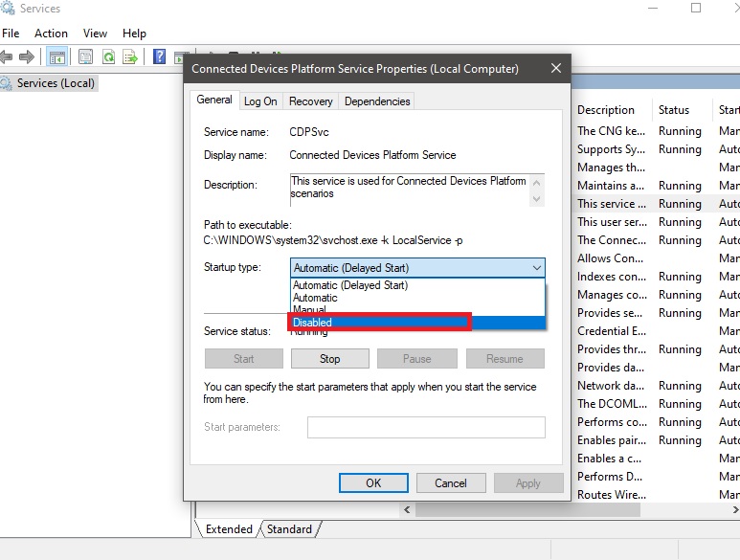Click the Stop service button

[x=330, y=359]
